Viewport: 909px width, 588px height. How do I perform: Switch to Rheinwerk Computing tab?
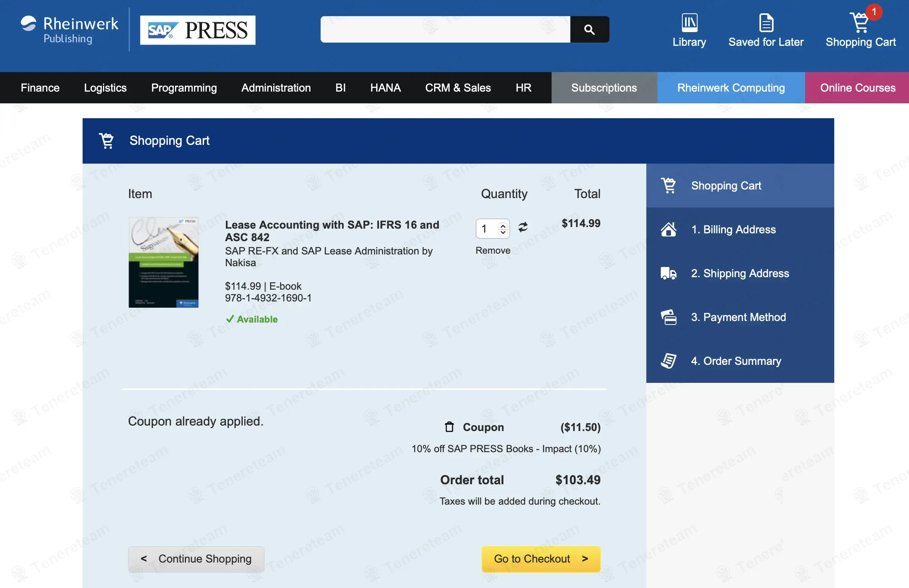tap(731, 88)
